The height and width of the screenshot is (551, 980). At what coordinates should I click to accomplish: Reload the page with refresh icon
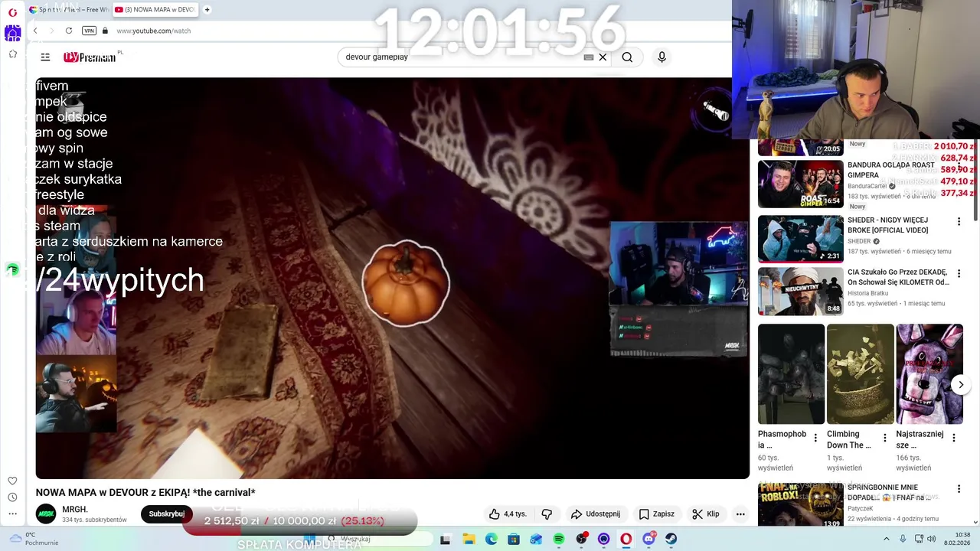(69, 31)
